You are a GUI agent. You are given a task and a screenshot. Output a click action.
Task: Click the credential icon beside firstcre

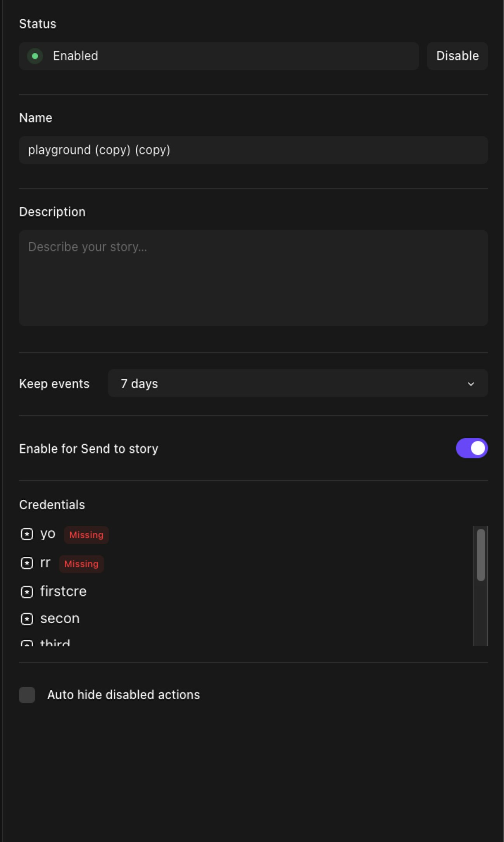[x=27, y=592]
